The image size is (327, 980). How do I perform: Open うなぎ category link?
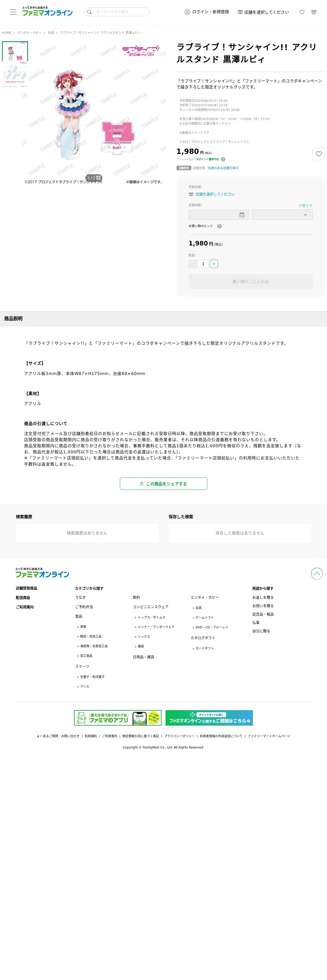pos(80,597)
